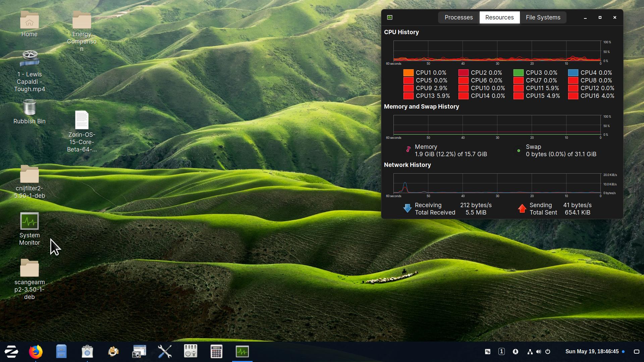Open the Software store taskbar icon

pos(87,352)
